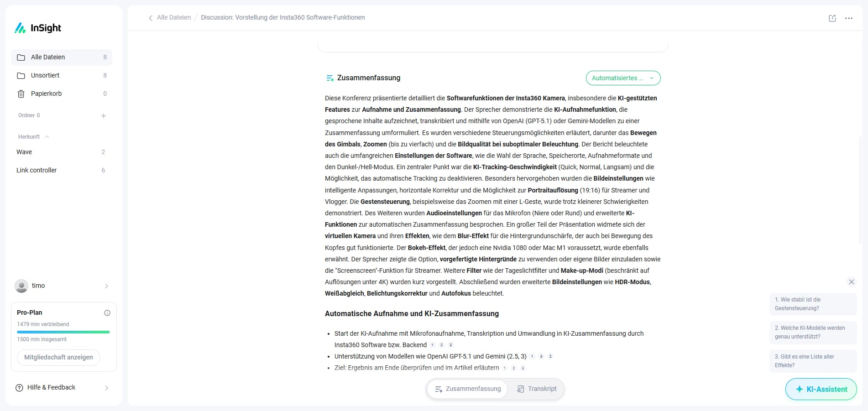This screenshot has height=411, width=868.
Task: Expand the timo account menu
Action: point(106,286)
